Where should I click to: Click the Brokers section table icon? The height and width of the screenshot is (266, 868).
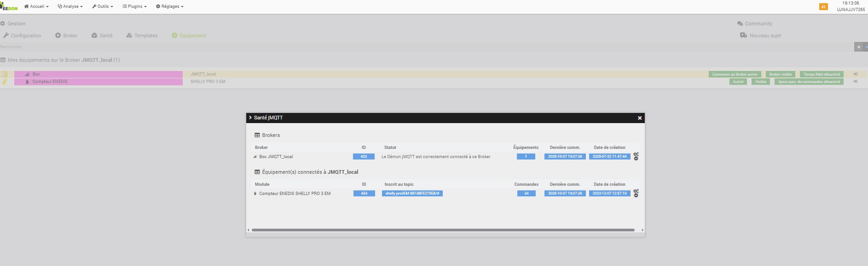pyautogui.click(x=257, y=135)
